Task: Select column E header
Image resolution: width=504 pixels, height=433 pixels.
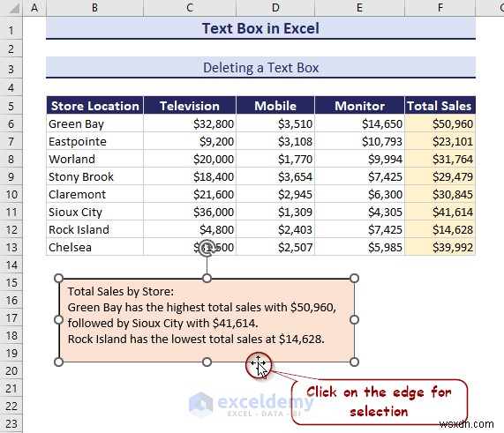Action: click(x=359, y=8)
